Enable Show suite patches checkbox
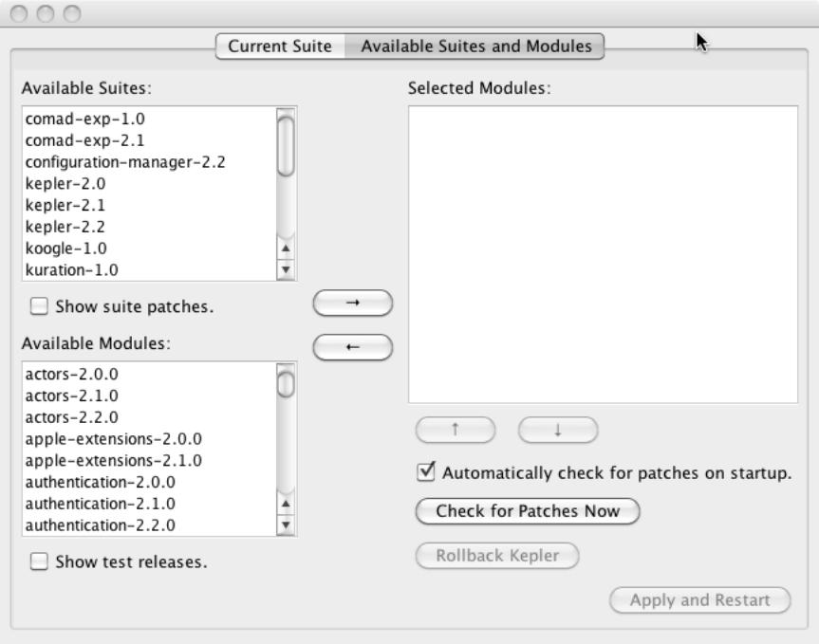 coord(39,306)
